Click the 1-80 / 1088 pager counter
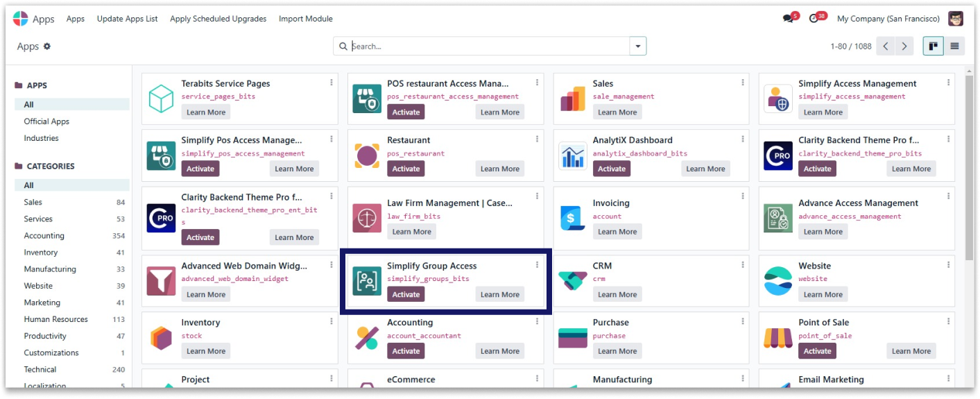 coord(851,46)
